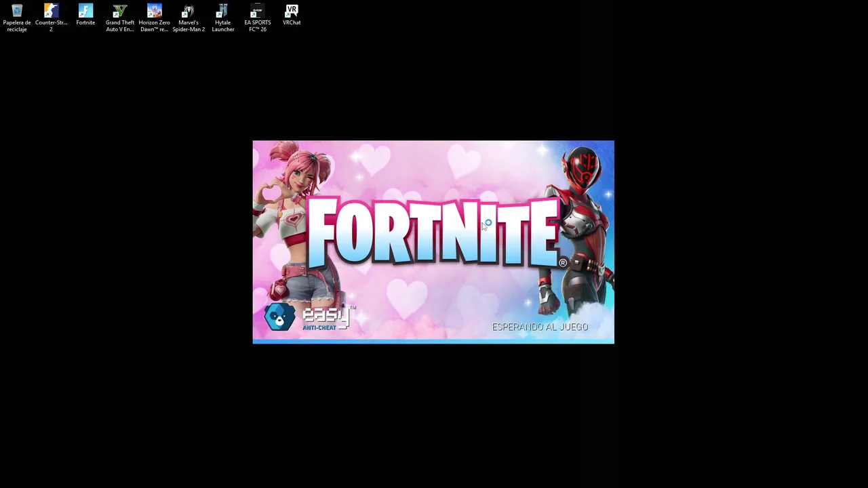The image size is (868, 488).
Task: Select the Counter-Strike 2 desktop shortcut
Action: tap(51, 18)
